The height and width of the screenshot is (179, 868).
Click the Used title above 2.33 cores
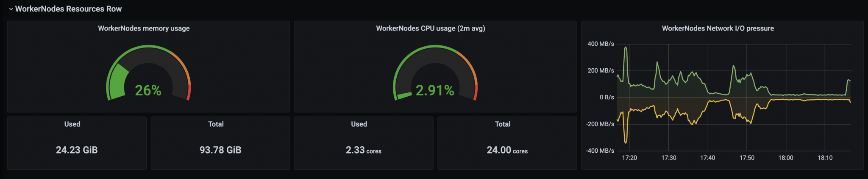click(x=359, y=124)
